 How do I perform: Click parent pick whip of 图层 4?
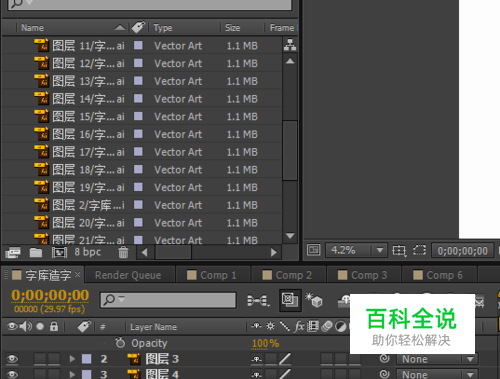pos(385,374)
